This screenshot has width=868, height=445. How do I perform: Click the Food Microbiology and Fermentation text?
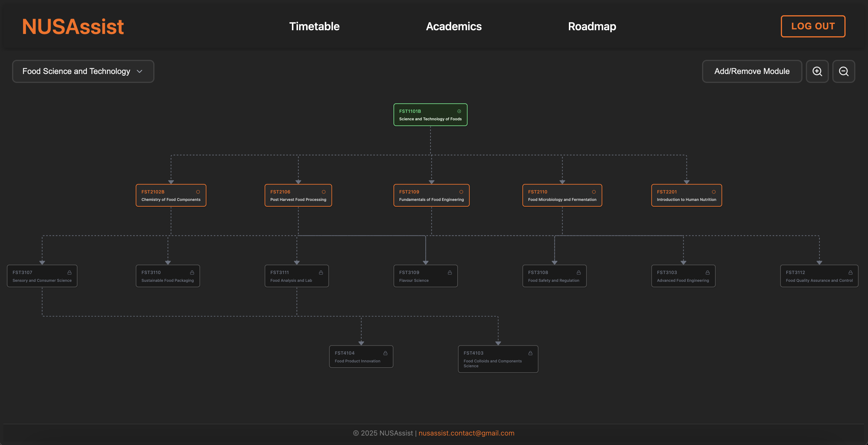[x=562, y=199]
